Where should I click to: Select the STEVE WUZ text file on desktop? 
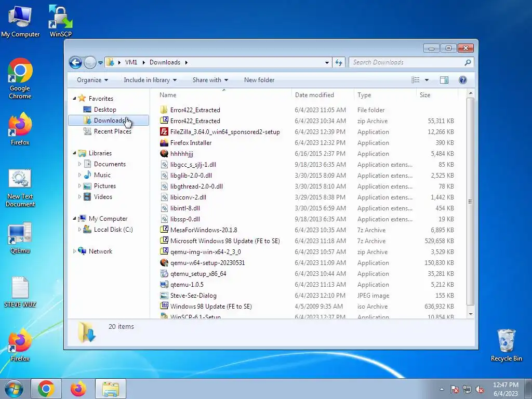(20, 292)
